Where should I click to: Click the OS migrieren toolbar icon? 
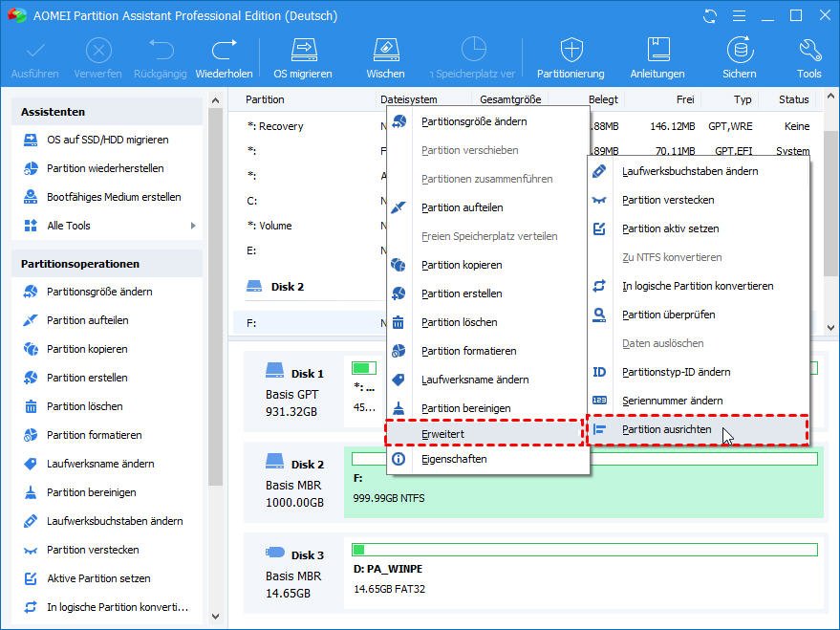point(304,51)
